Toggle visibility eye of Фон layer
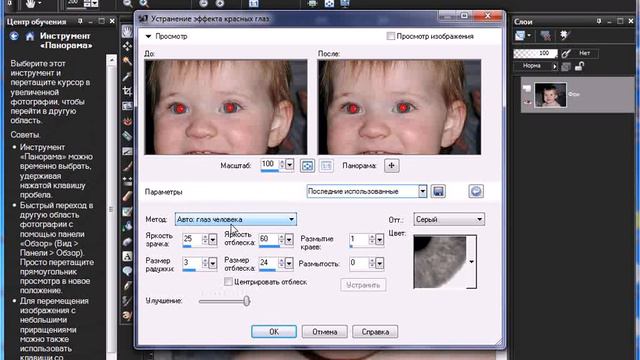Screen dimensions: 640x360 click(x=527, y=102)
